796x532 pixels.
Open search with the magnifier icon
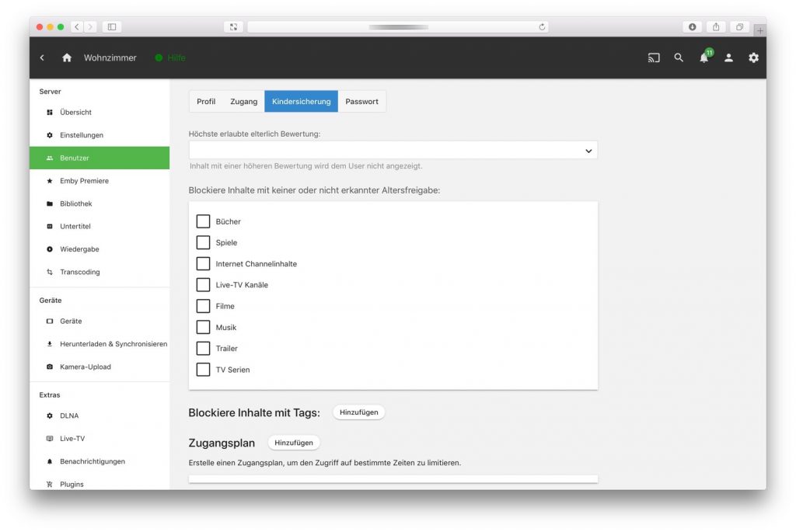[x=679, y=57]
